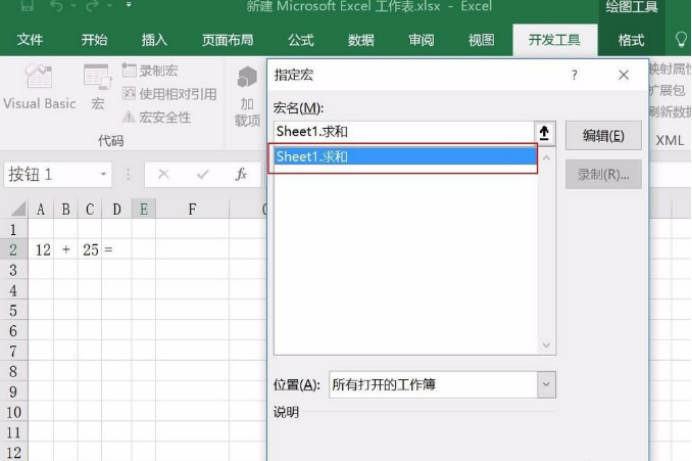
Task: Select row 5 header
Action: click(13, 311)
